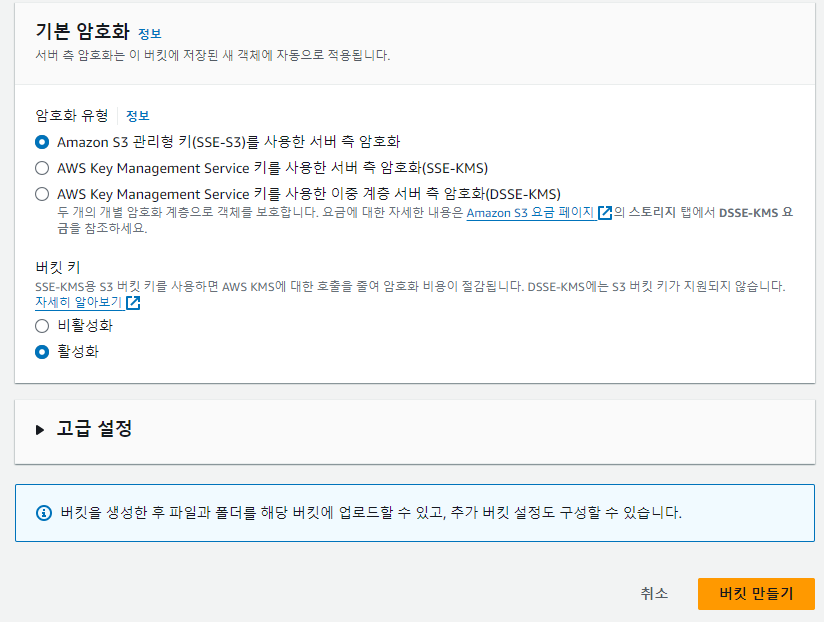
Task: Click 취소 to cancel bucket creation
Action: coord(654,594)
